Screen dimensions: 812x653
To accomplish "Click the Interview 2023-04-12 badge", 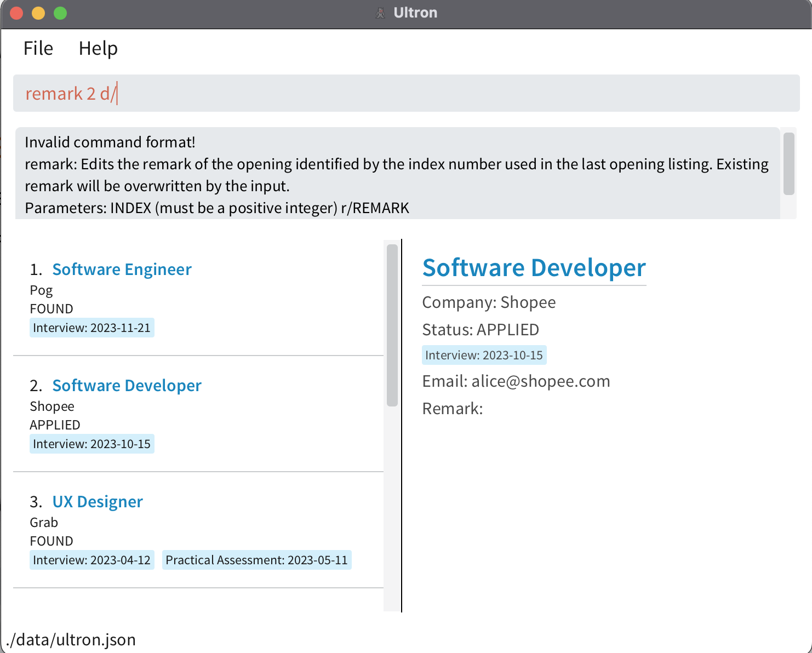I will pos(92,559).
